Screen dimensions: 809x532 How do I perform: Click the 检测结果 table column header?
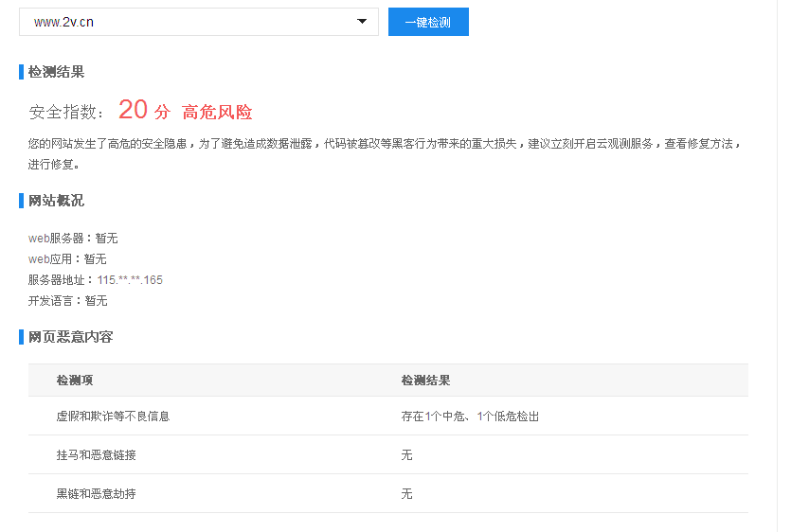click(425, 381)
